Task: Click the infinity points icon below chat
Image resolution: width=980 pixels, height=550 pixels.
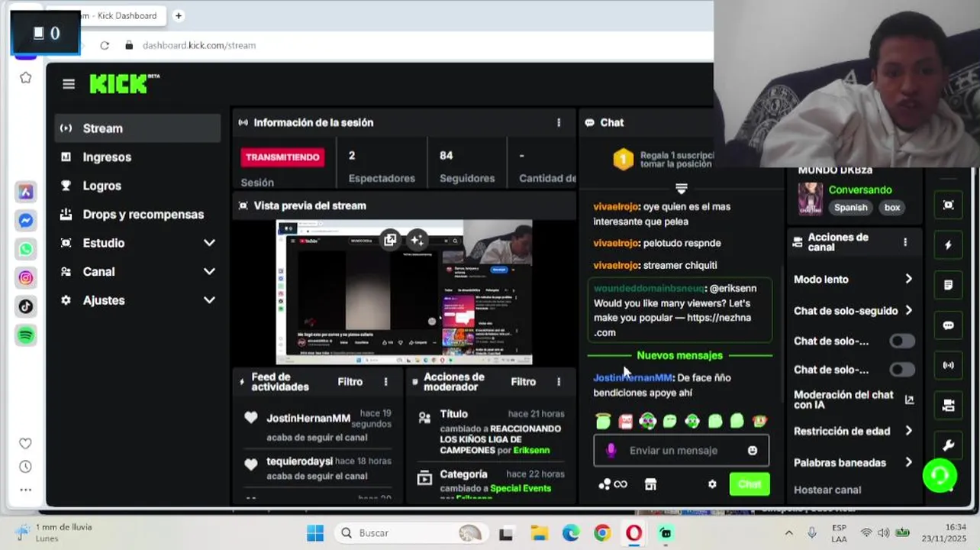Action: 613,484
